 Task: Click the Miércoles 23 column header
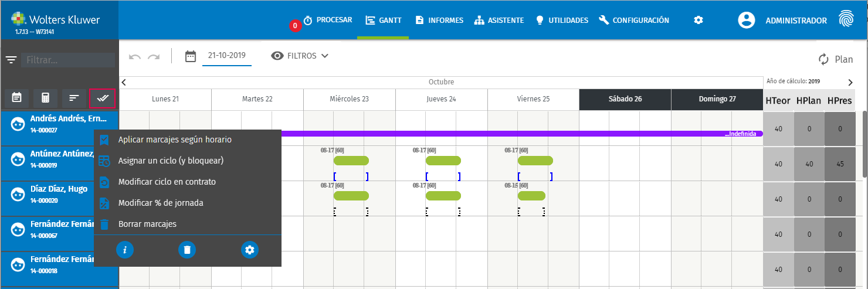(349, 99)
